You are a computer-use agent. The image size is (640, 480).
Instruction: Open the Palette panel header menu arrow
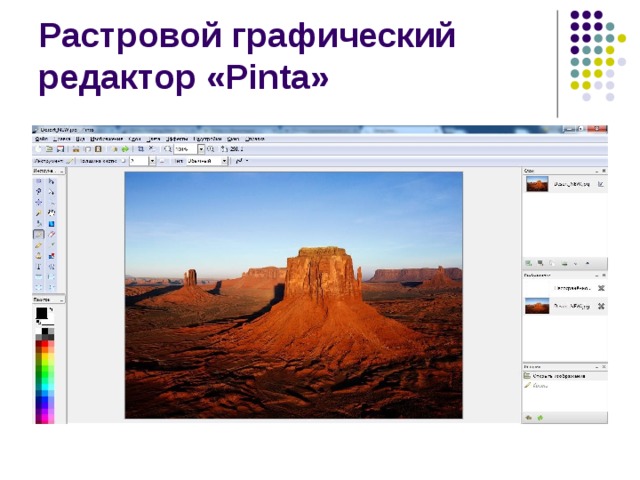point(61,300)
